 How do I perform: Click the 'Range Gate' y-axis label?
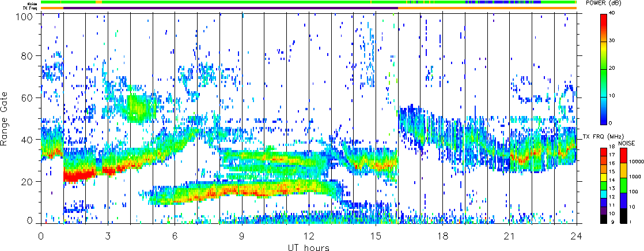coord(5,119)
